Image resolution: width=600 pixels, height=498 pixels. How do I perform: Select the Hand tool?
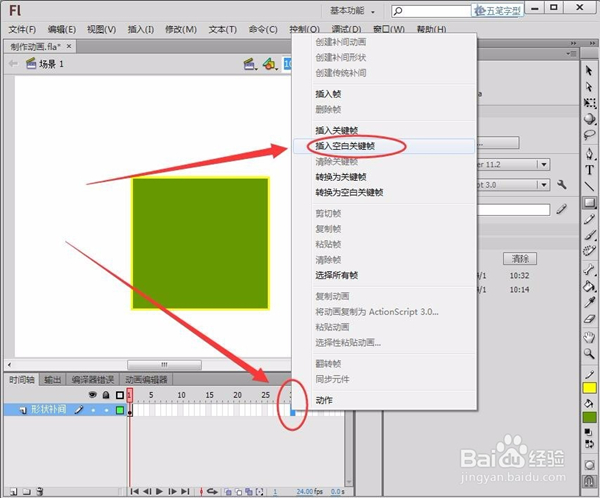tap(589, 337)
